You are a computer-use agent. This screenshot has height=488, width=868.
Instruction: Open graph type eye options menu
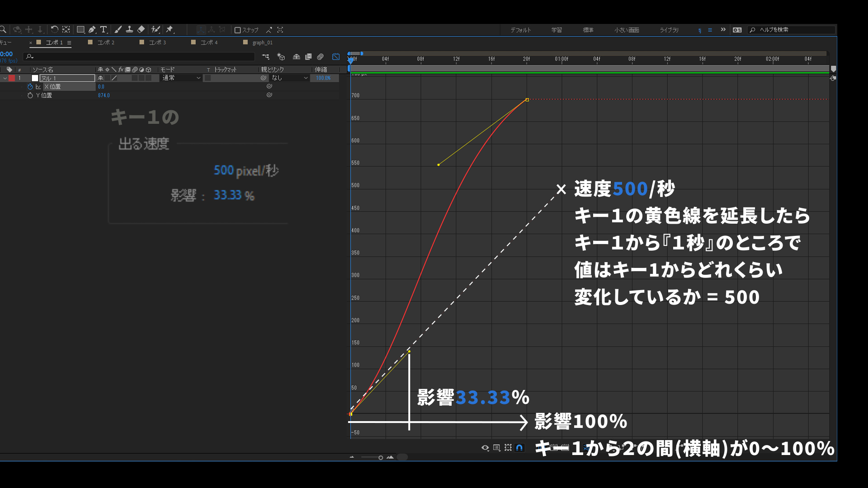click(x=485, y=447)
